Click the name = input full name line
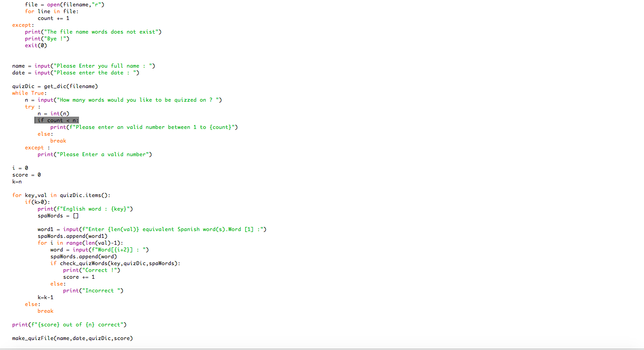Viewport: 644px width, 350px height. point(84,66)
